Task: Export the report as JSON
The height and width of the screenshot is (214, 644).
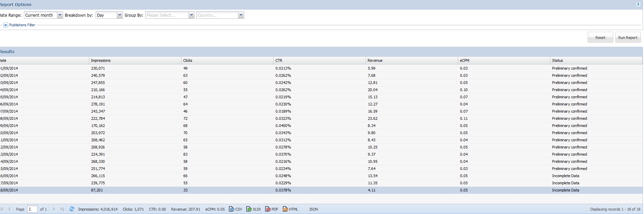Action: 313,209
